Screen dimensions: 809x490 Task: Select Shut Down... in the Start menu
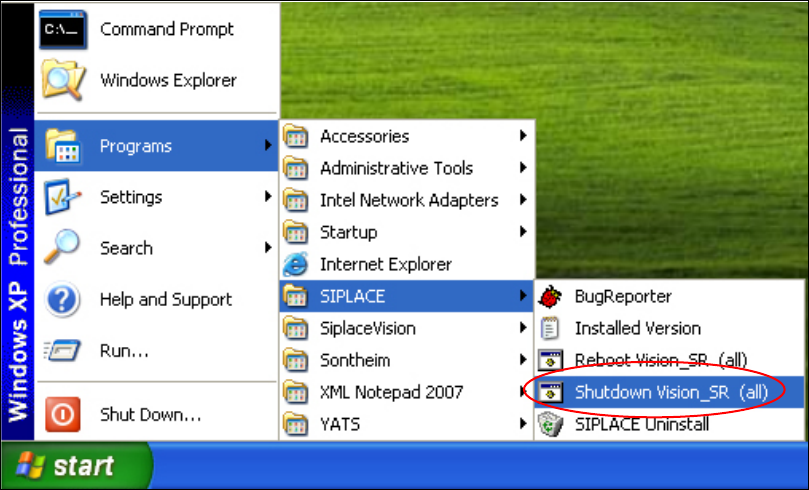[x=157, y=414]
